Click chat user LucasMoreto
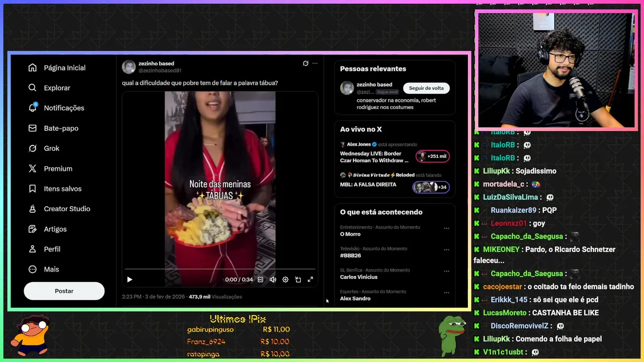 coord(505,313)
